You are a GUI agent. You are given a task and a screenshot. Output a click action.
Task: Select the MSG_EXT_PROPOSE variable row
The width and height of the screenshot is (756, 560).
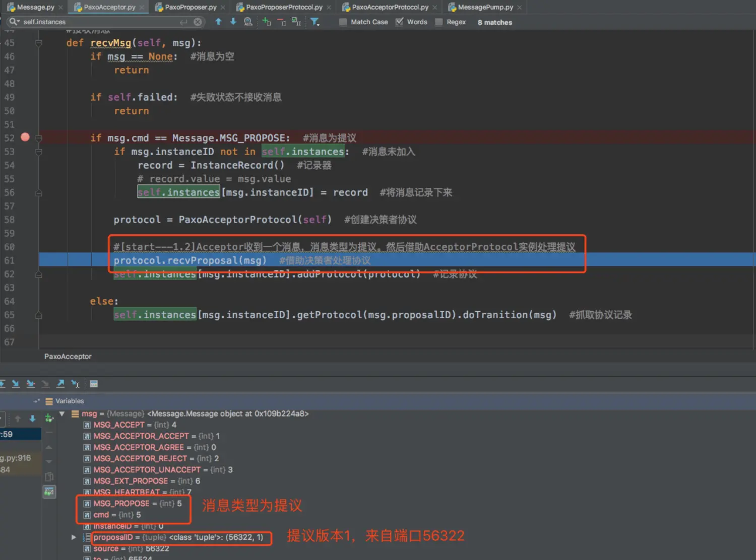click(x=142, y=481)
